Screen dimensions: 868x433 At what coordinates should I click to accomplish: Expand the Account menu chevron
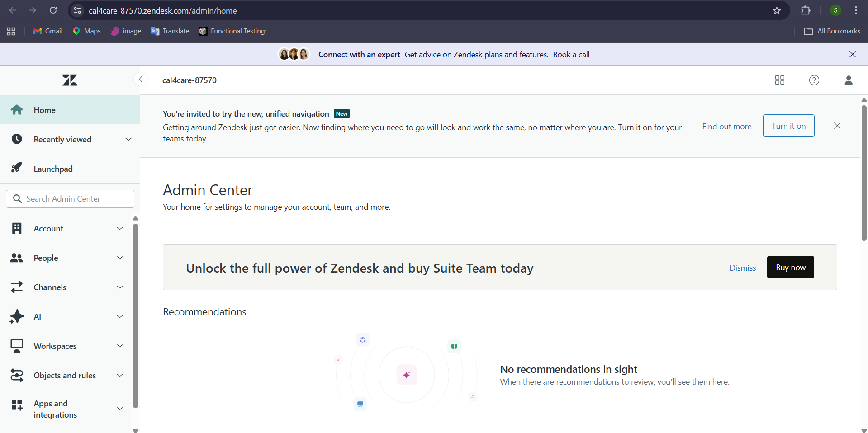click(120, 228)
